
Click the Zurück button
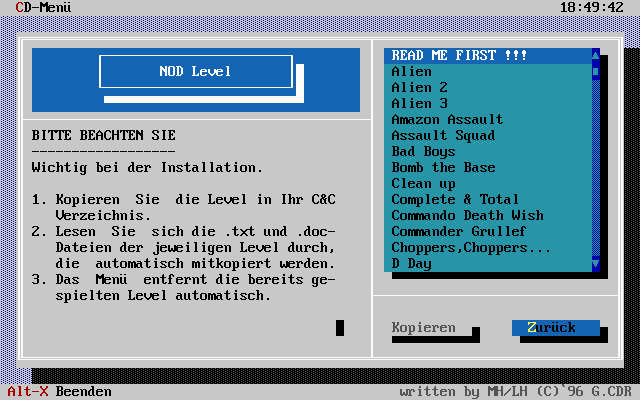point(555,328)
